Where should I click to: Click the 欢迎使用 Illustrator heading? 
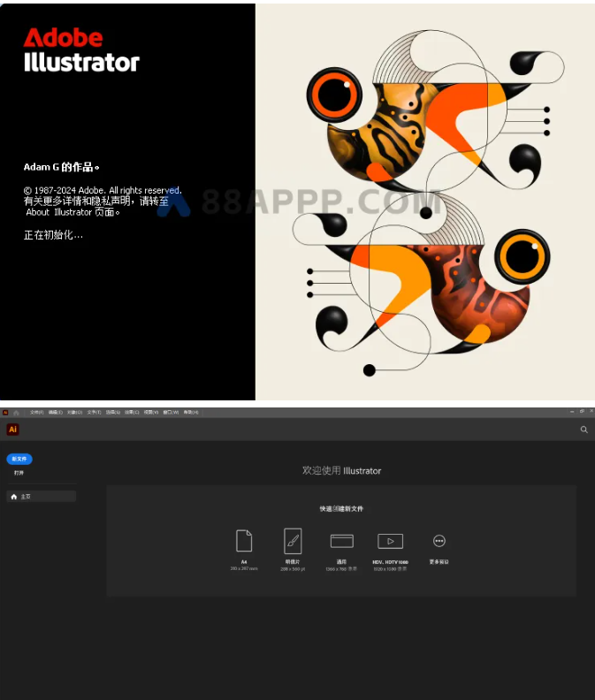point(342,470)
